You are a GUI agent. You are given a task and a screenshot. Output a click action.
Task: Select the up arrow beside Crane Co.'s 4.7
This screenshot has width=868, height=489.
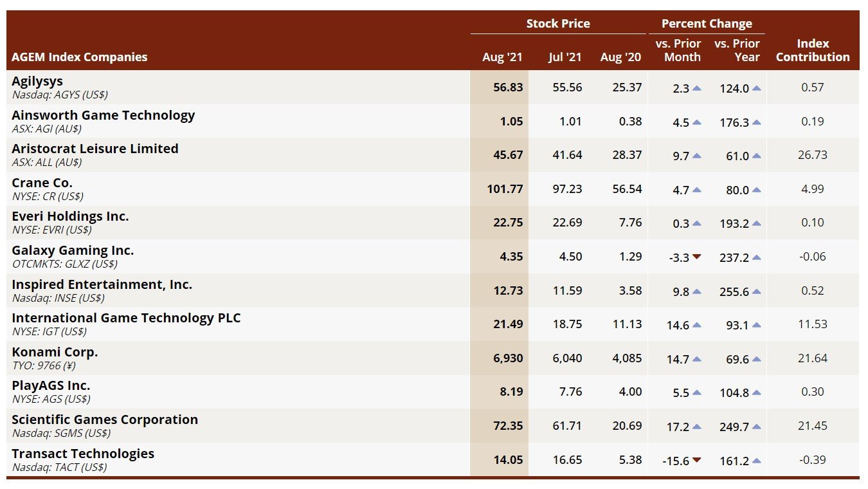click(696, 190)
